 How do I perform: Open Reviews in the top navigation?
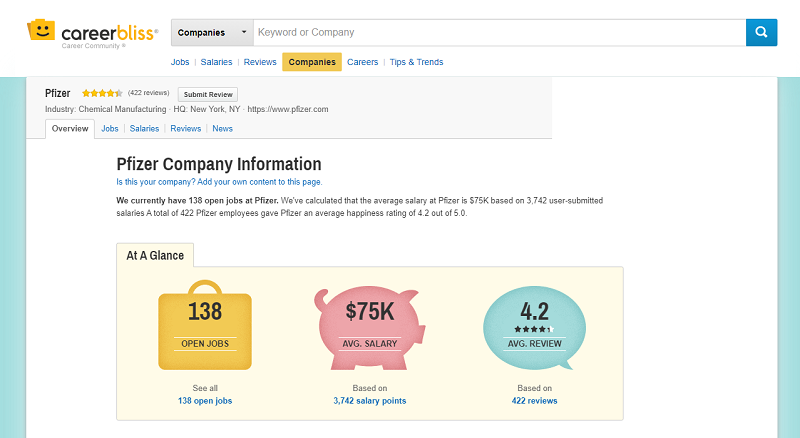tap(260, 62)
